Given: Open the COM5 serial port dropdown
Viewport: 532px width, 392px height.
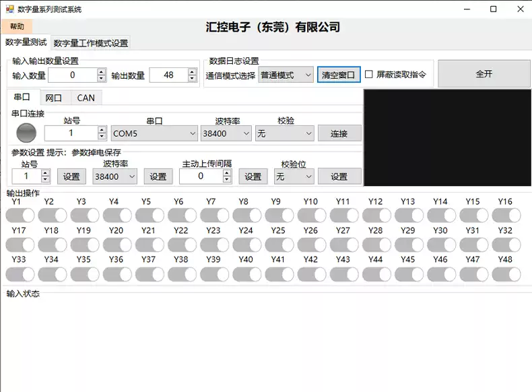Looking at the screenshot, I should 154,133.
